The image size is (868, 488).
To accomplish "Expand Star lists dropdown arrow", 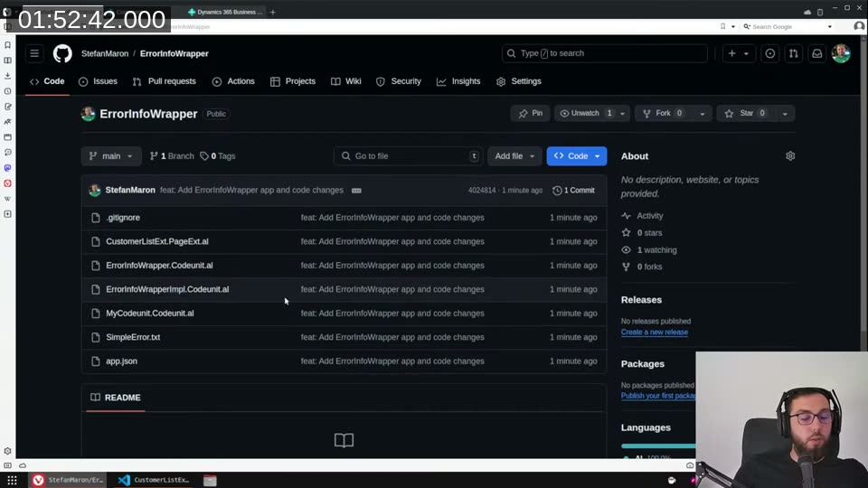I will pyautogui.click(x=785, y=114).
